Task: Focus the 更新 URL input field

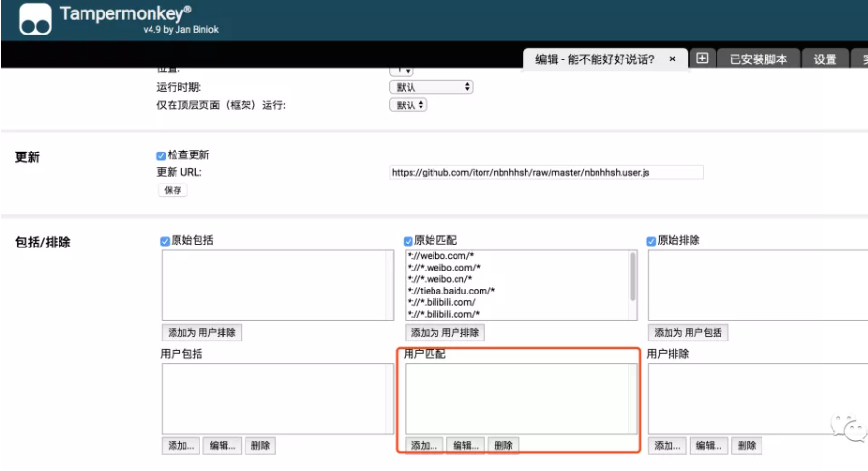Action: pyautogui.click(x=547, y=172)
